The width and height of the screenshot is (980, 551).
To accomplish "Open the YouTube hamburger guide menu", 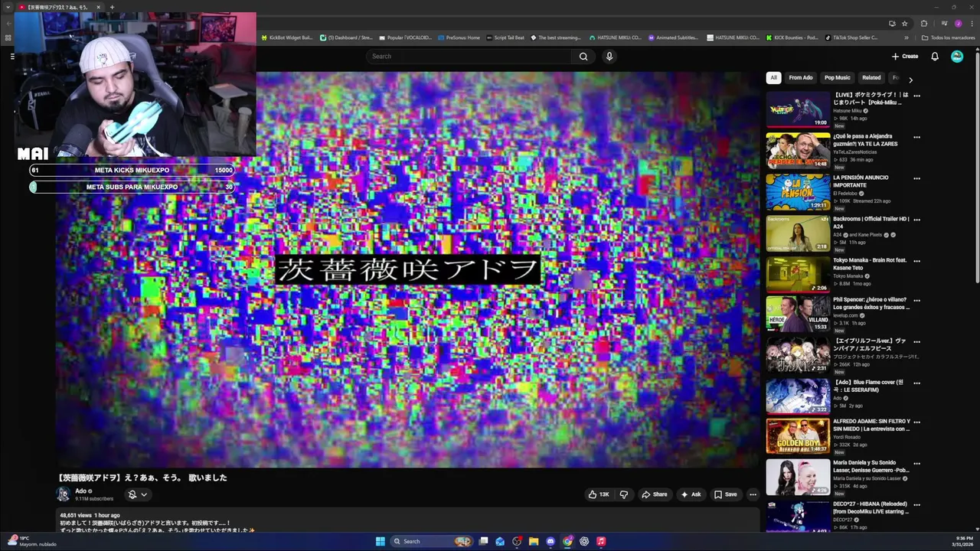I will pyautogui.click(x=12, y=56).
